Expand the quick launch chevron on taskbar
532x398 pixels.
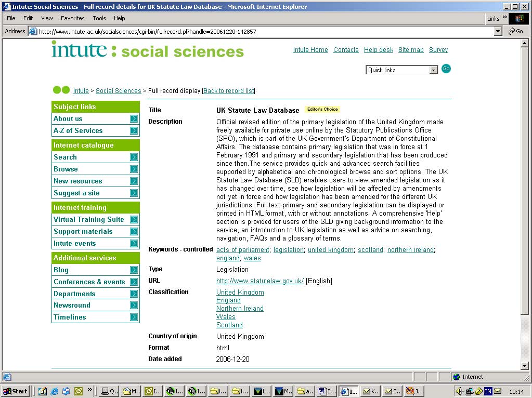[90, 390]
